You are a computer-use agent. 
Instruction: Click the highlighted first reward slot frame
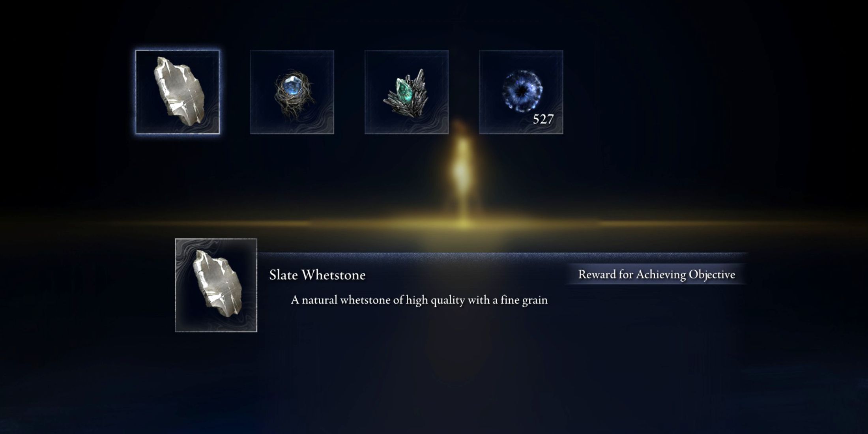[178, 92]
